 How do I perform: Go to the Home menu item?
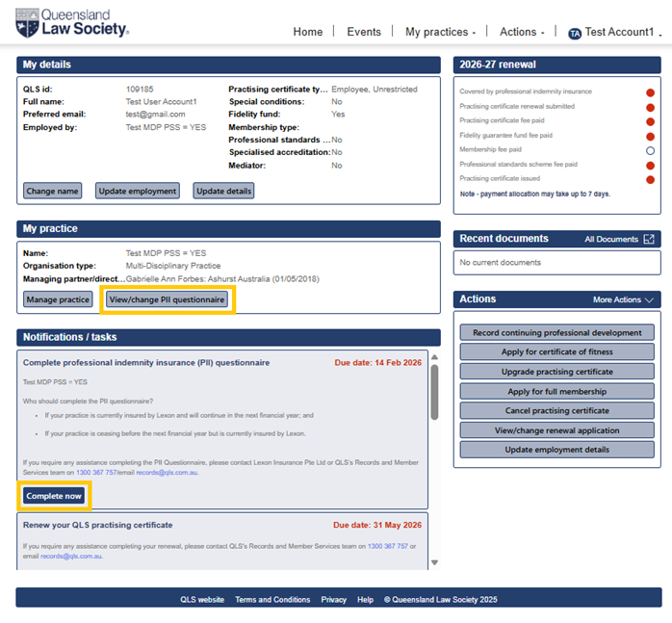click(x=307, y=32)
